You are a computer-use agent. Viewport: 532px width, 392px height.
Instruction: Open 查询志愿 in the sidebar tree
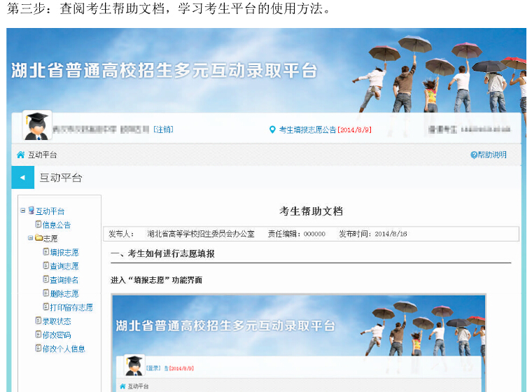click(64, 266)
